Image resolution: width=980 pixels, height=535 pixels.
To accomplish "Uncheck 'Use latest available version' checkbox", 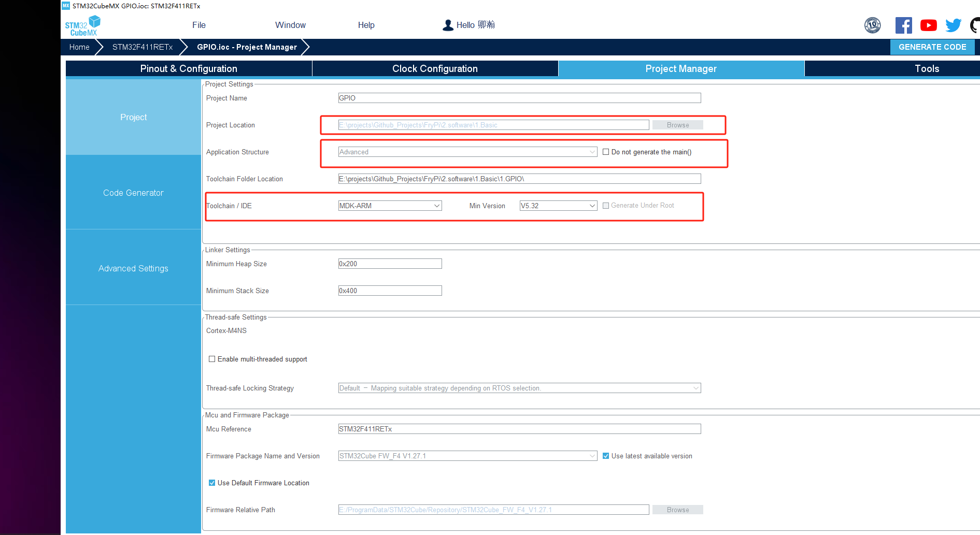I will click(x=606, y=456).
